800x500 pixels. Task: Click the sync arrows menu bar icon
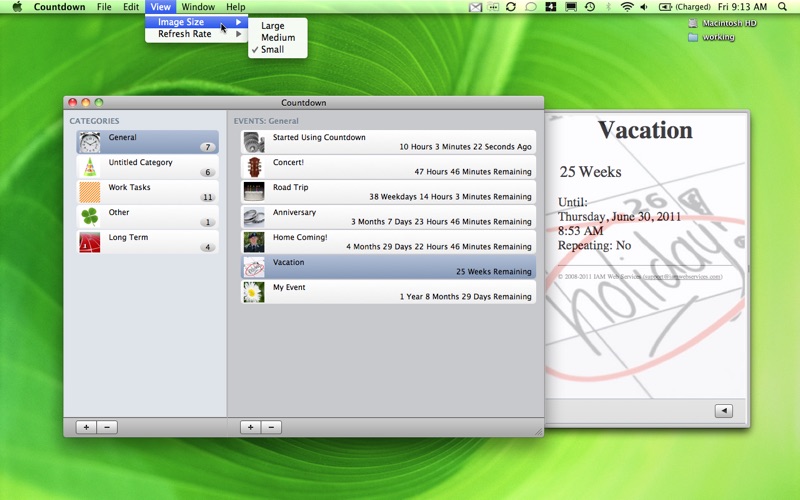coord(511,7)
